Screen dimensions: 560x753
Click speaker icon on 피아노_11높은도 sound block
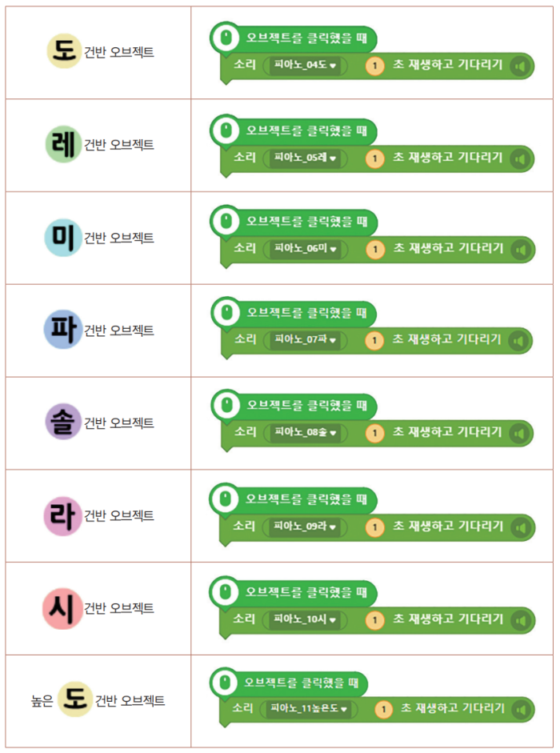tap(521, 710)
